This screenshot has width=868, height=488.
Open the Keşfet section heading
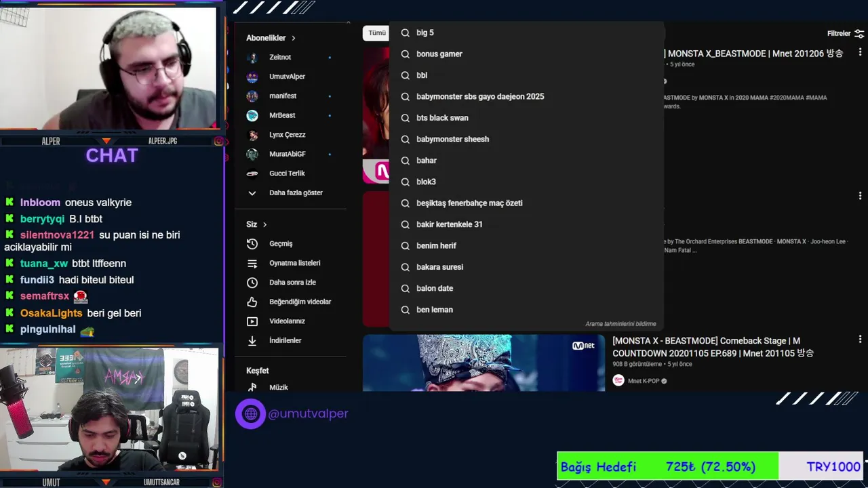click(x=257, y=371)
